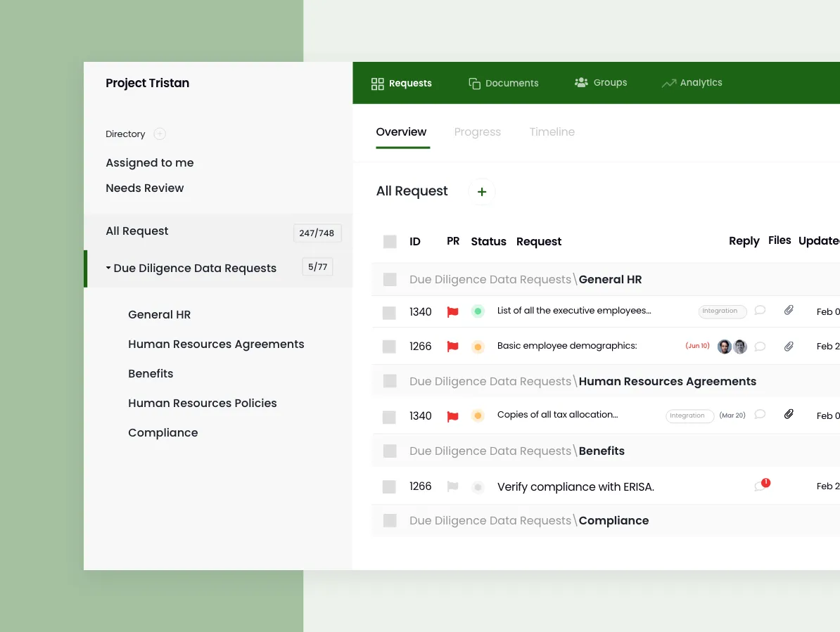
Task: Tick the General HR group checkbox
Action: coord(390,279)
